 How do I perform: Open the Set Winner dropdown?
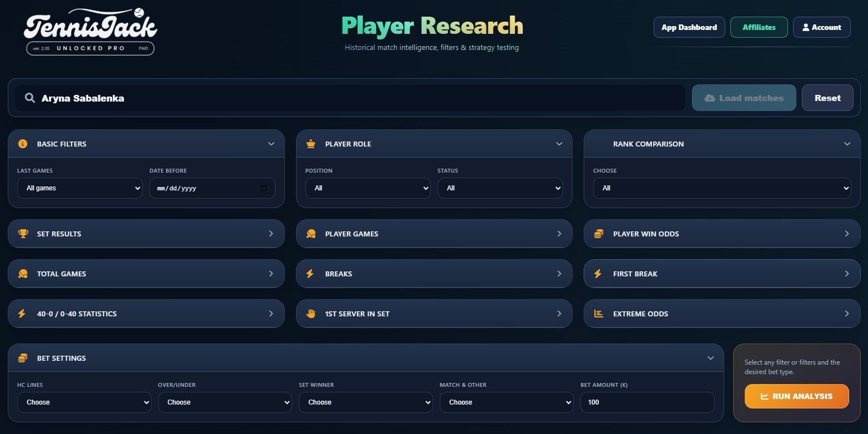pyautogui.click(x=366, y=402)
